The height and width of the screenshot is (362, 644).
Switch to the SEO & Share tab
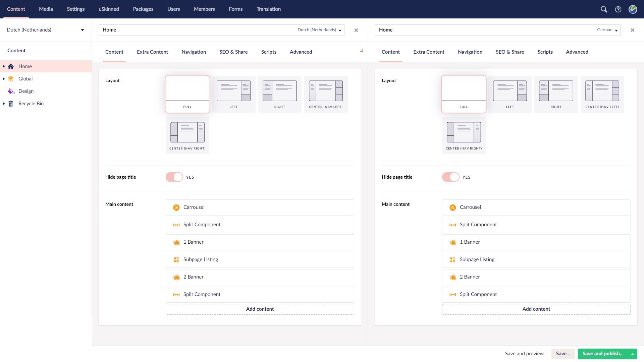pos(233,52)
